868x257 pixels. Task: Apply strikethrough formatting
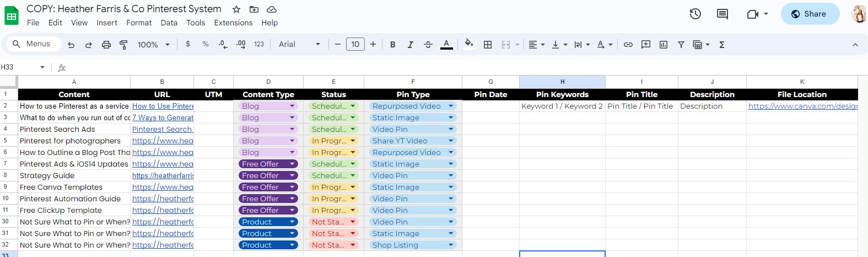point(428,45)
